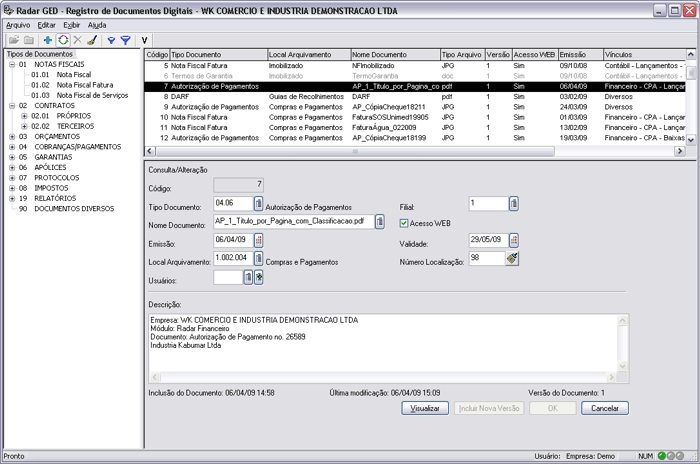
Task: Click the icon next to Número Localização
Action: click(513, 258)
